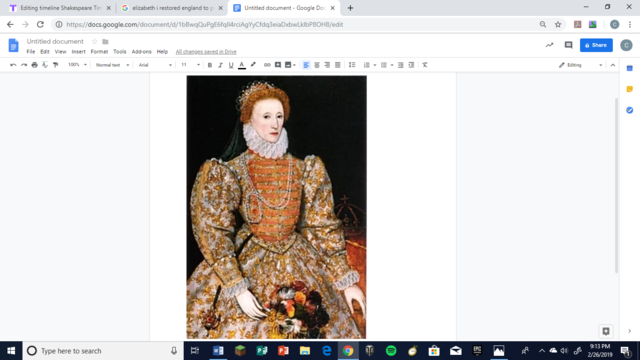Open the File menu

point(31,52)
